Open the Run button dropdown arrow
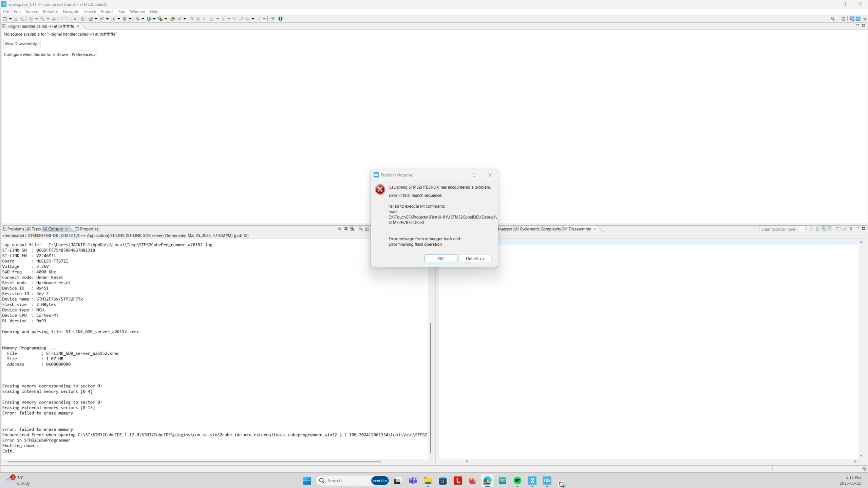This screenshot has height=488, width=868. click(155, 19)
